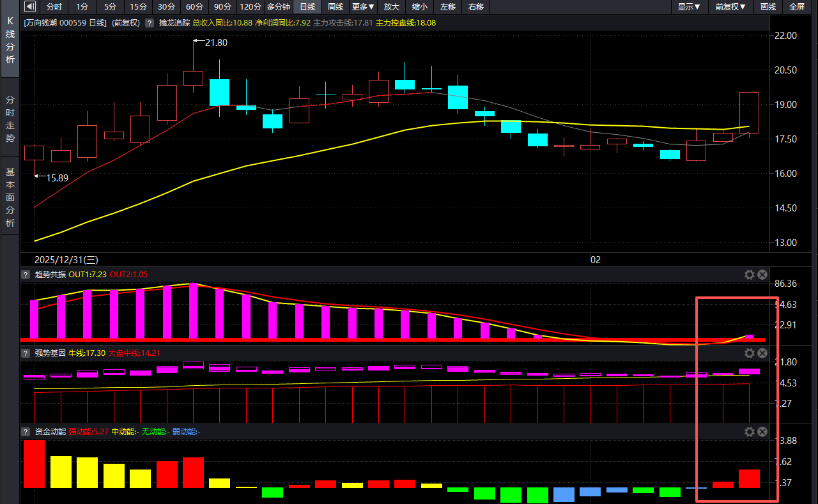Switch to the 周线 weekly period

(x=336, y=7)
